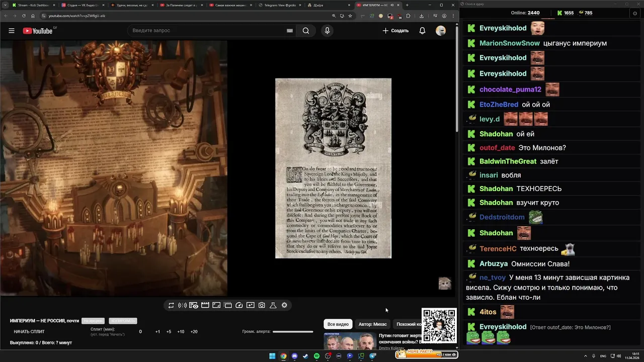Add +5 minutes to split
The image size is (644, 362).
169,332
